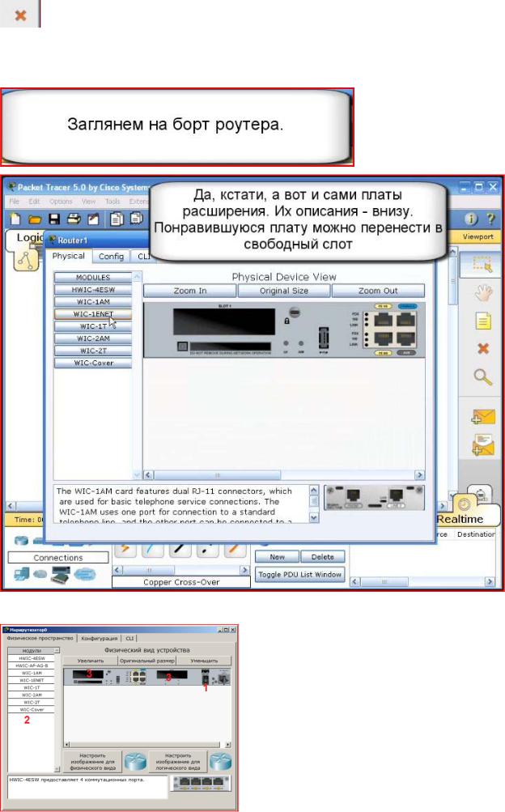Select HWIC-4ESW module in Router1 list
Viewport: 505px width, 812px height.
click(x=93, y=290)
